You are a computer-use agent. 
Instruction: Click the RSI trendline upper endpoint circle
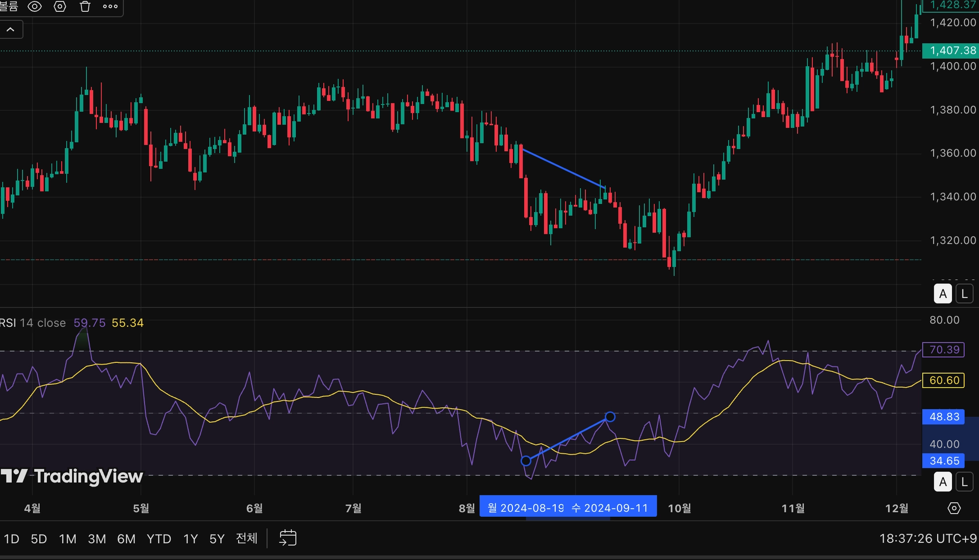click(610, 417)
